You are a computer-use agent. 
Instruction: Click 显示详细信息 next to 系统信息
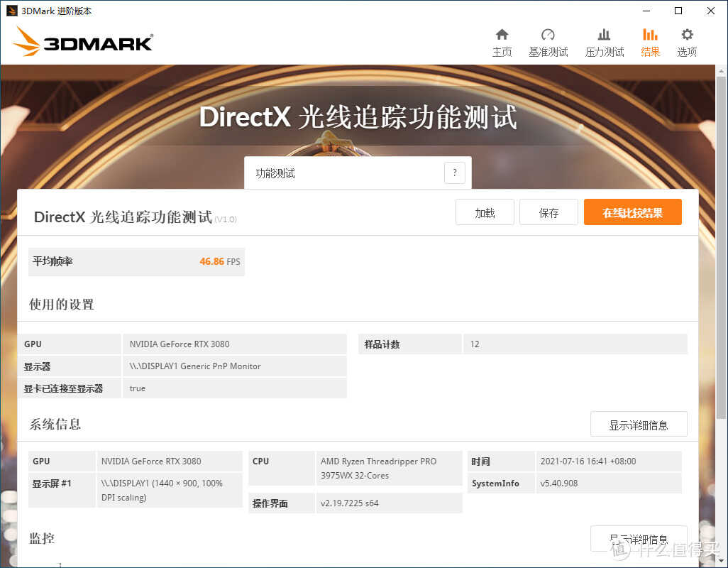[x=639, y=425]
